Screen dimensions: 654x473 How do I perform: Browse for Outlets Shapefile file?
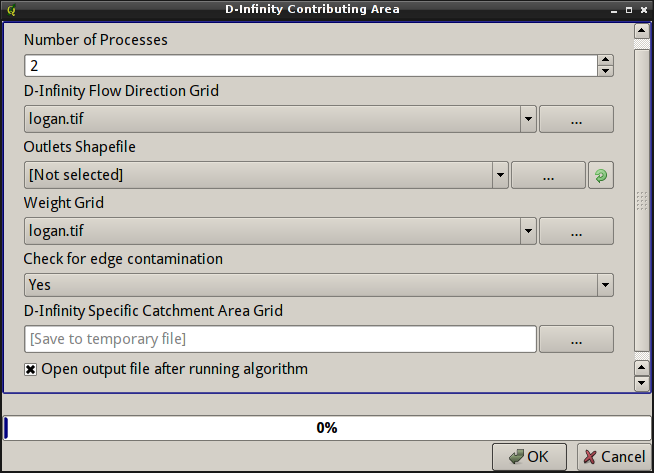(x=548, y=175)
